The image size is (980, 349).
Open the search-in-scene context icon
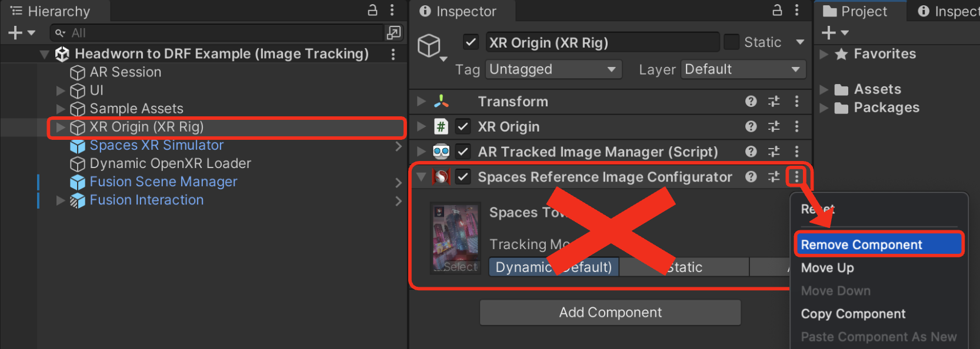(x=394, y=32)
